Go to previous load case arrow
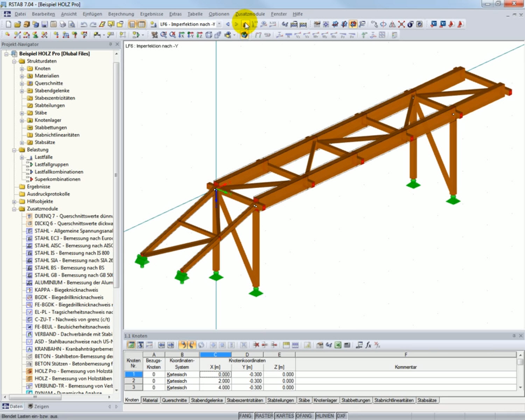 coord(228,24)
